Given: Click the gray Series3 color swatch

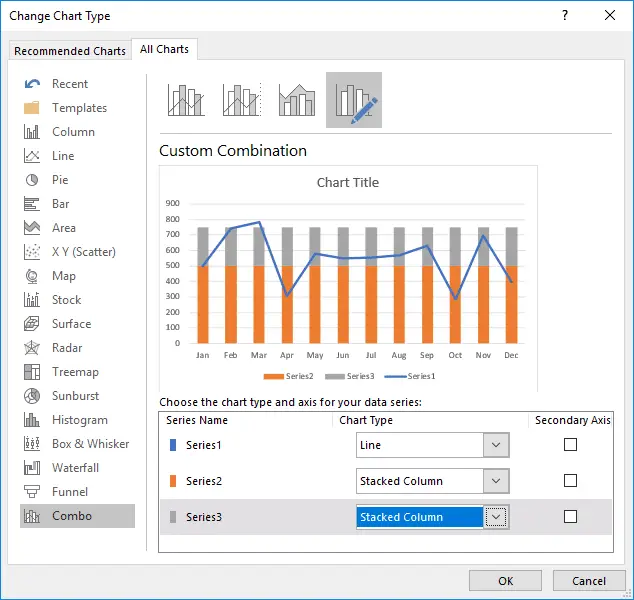Looking at the screenshot, I should tap(173, 517).
